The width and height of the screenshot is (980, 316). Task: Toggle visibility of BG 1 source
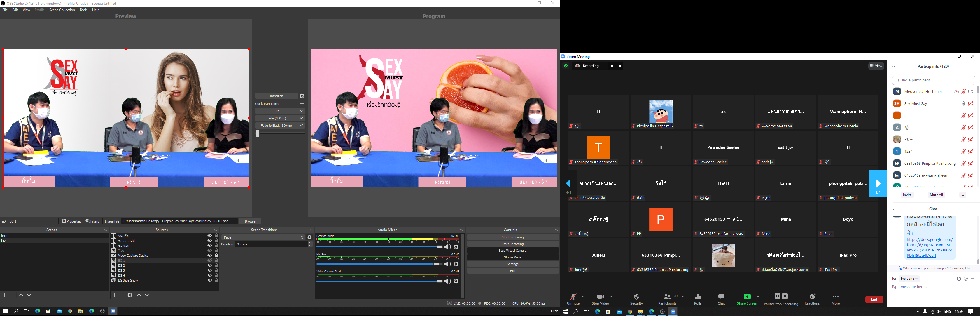[x=209, y=261]
